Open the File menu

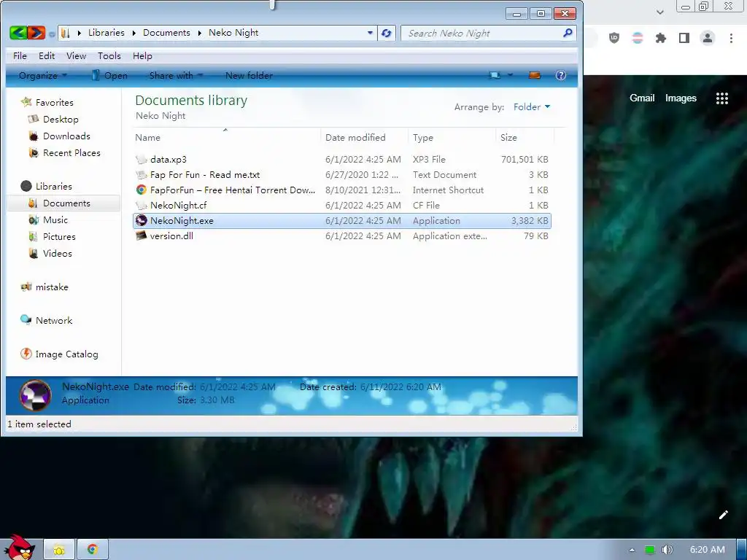click(x=20, y=55)
